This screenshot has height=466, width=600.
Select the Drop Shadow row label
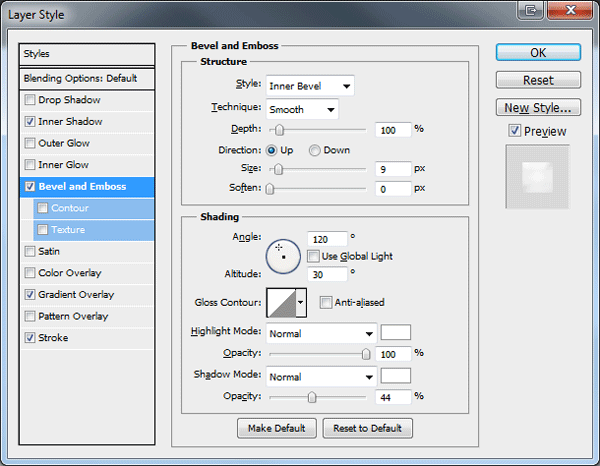coord(69,100)
